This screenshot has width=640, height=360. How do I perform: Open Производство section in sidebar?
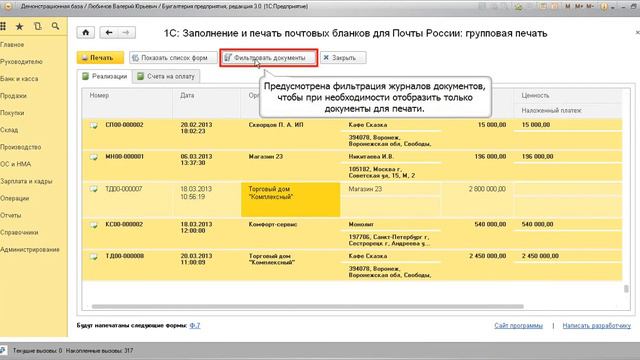[21, 147]
